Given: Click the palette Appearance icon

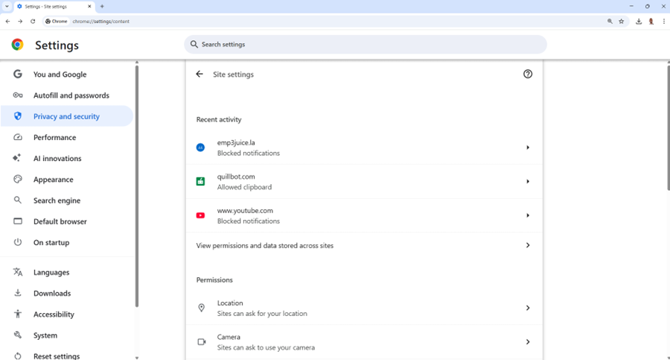Looking at the screenshot, I should (18, 179).
